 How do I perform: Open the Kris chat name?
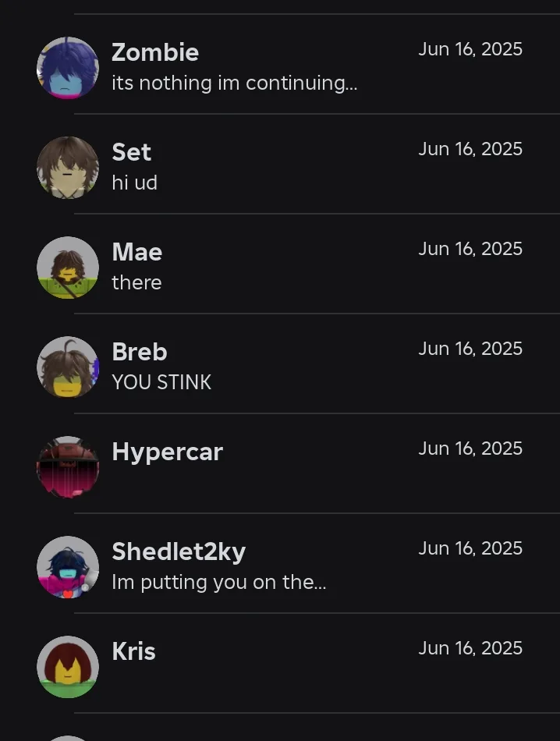(x=133, y=651)
